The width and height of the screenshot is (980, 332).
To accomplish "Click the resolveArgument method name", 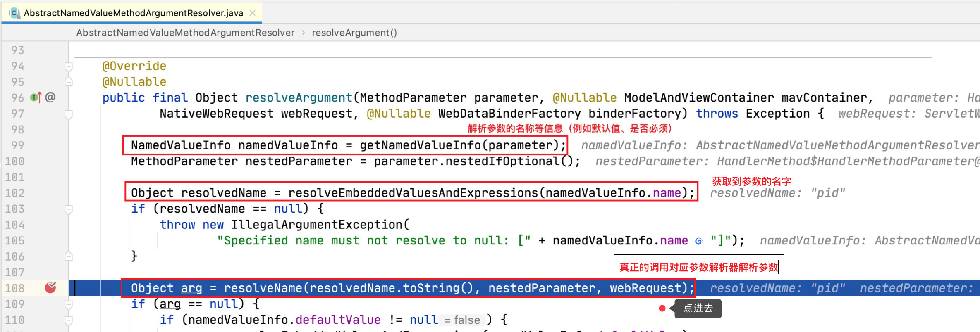I will point(299,98).
